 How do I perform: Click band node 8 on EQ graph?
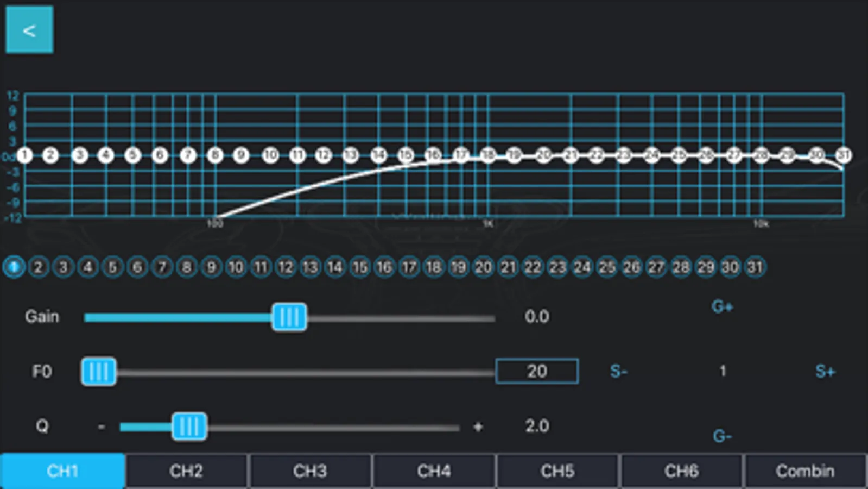click(x=215, y=155)
